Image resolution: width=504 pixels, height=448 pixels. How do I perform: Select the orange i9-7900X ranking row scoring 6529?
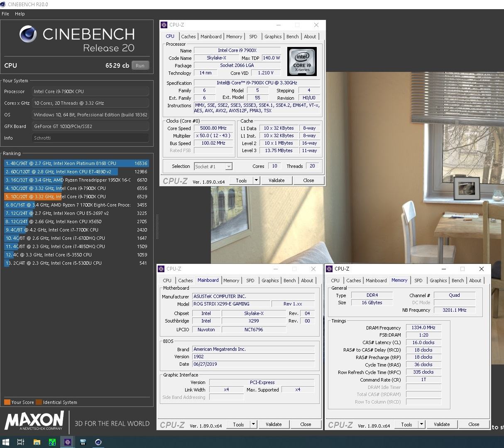[x=76, y=197]
